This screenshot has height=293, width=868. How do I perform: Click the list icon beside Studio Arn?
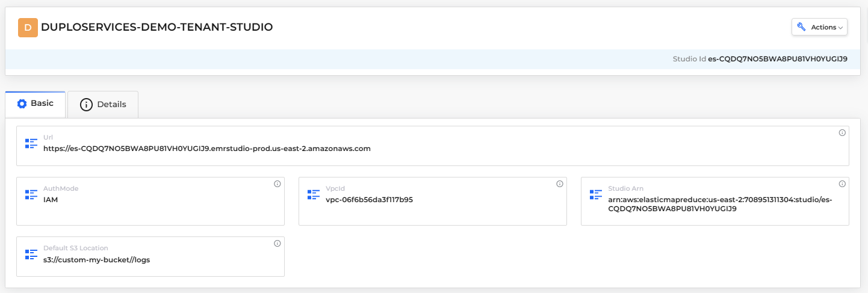[x=596, y=194]
